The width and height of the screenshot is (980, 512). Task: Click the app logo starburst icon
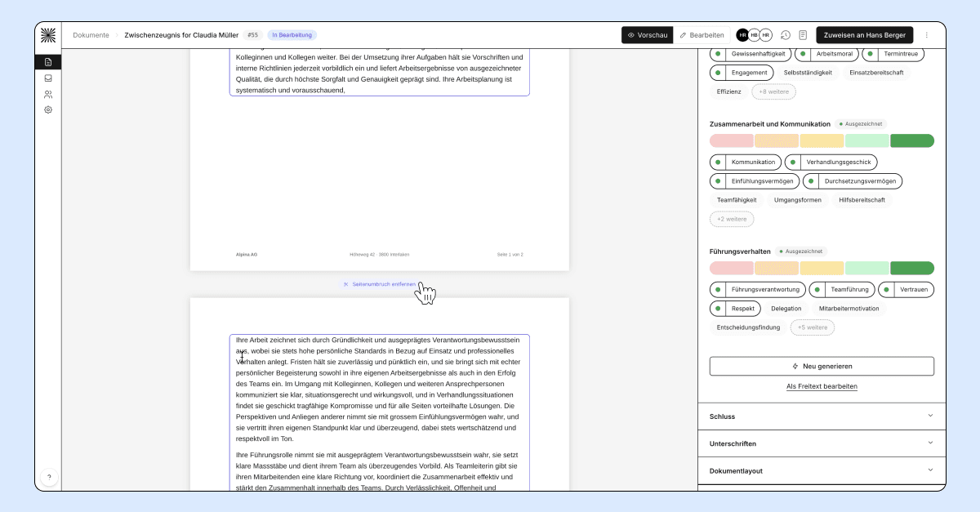pyautogui.click(x=48, y=34)
